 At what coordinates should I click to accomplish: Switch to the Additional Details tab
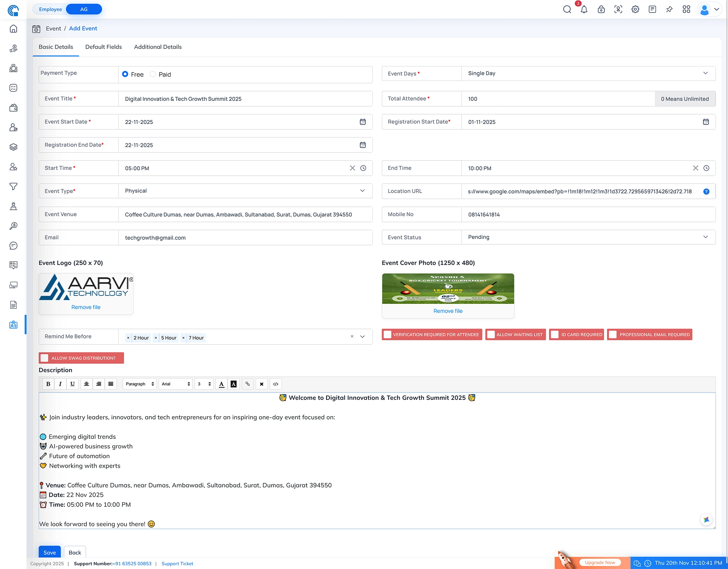pyautogui.click(x=158, y=47)
